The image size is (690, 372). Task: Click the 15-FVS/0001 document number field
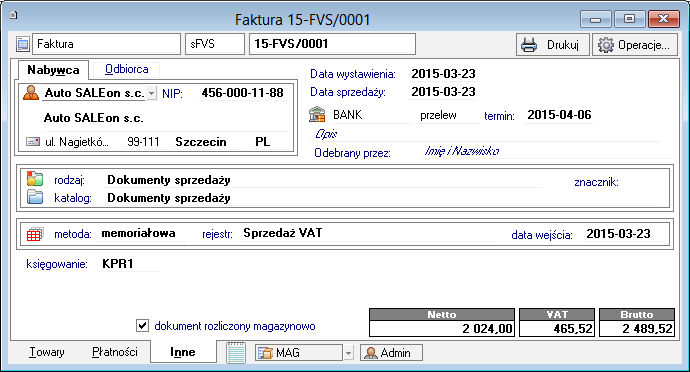tap(332, 44)
